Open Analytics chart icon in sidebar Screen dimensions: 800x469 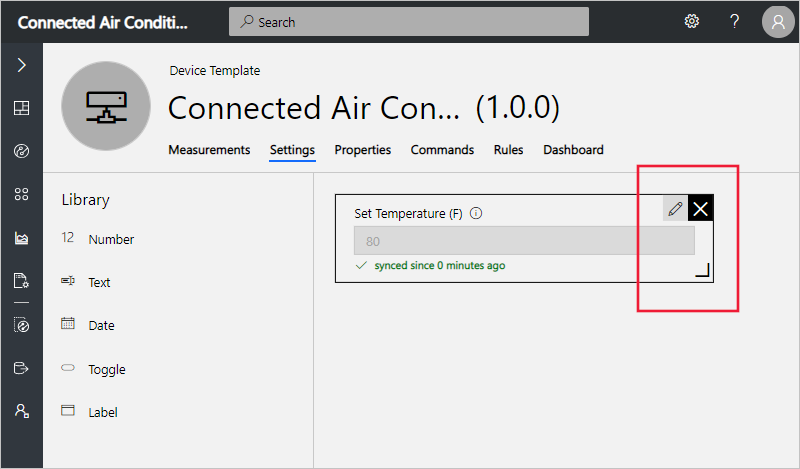[21, 238]
